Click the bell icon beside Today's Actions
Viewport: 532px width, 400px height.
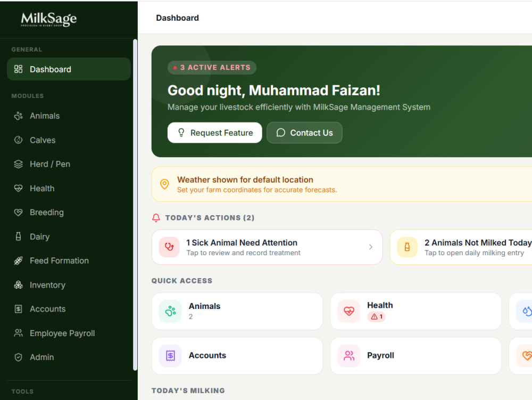(156, 218)
